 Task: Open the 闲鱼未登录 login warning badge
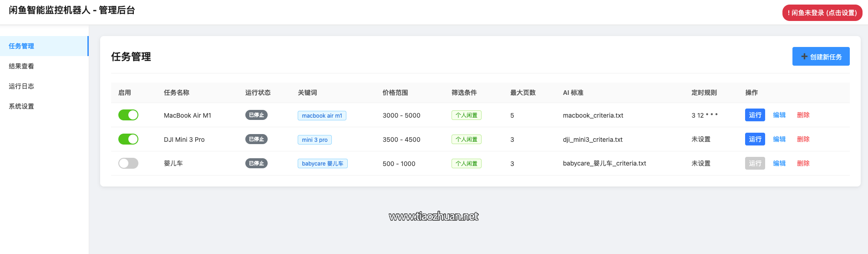(x=822, y=13)
